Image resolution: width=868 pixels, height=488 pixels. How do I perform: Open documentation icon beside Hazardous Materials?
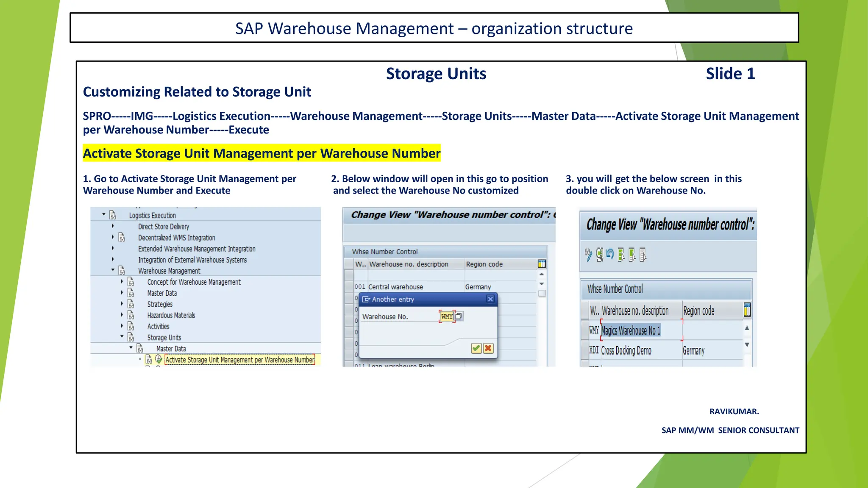click(131, 315)
